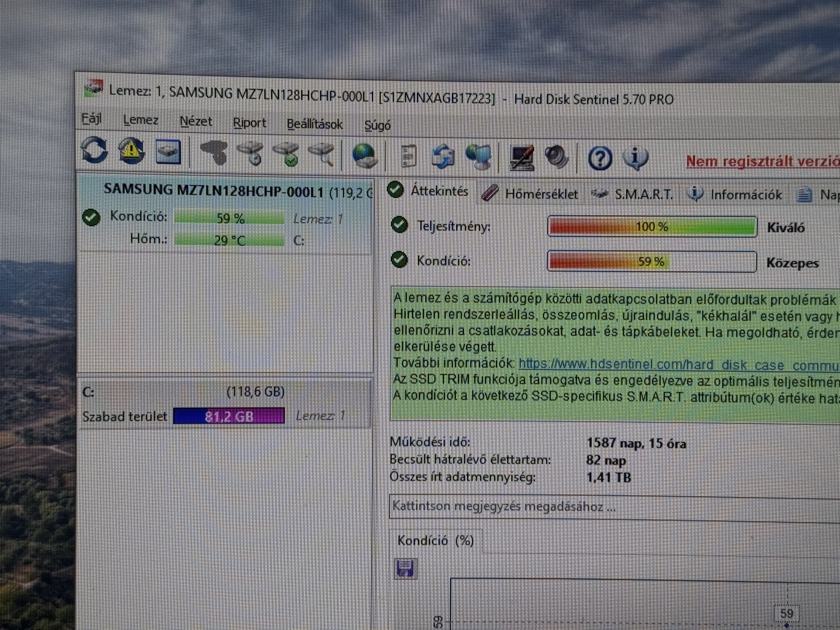
Task: Click the red Nem regisztrált verzió link
Action: pyautogui.click(x=763, y=162)
